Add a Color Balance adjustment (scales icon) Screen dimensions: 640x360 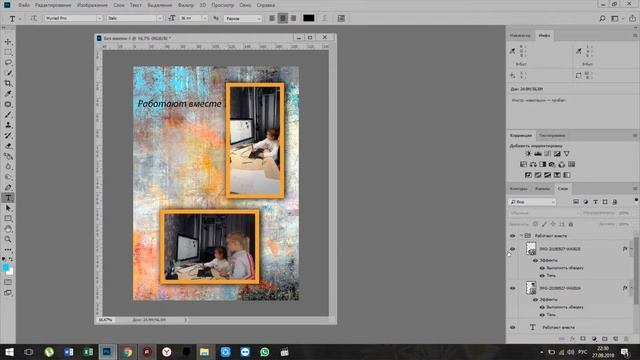click(533, 164)
